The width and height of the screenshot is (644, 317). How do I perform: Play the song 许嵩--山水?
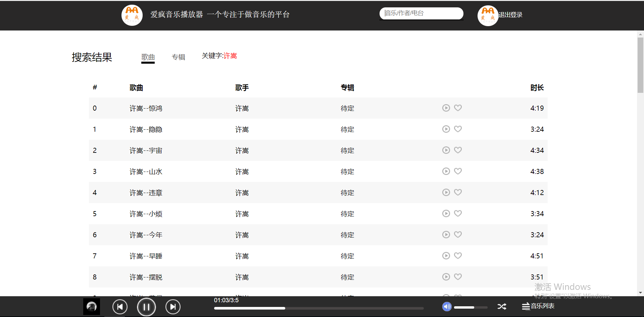[446, 171]
